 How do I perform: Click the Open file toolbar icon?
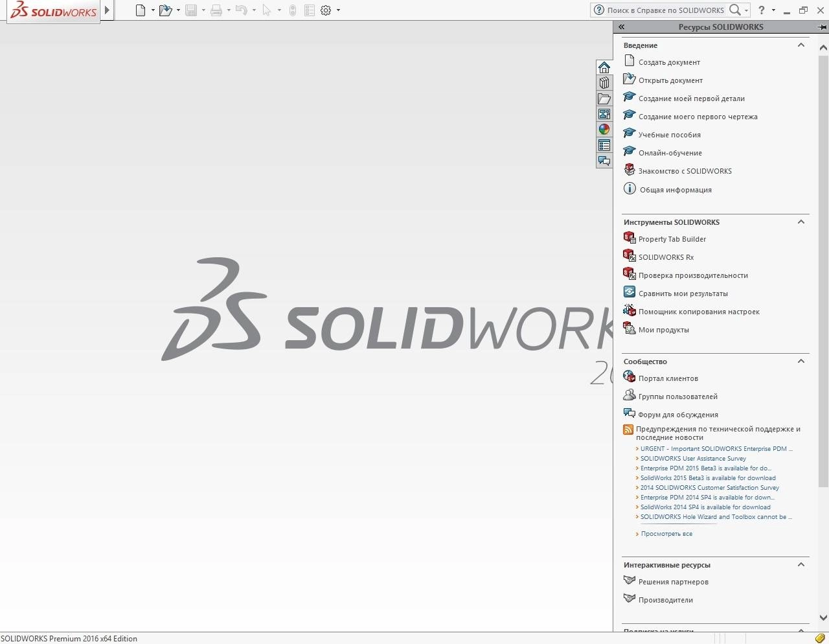tap(165, 10)
